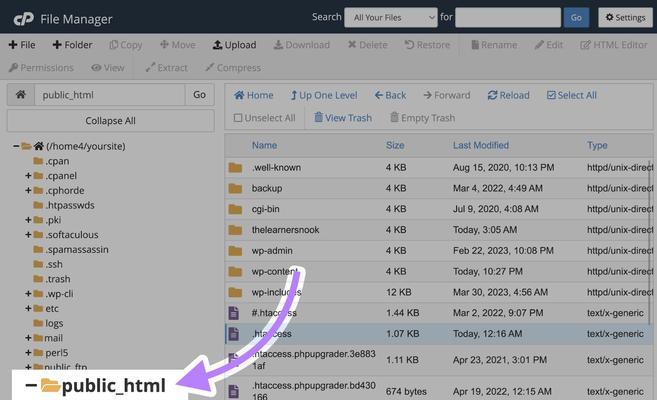The image size is (657, 400).
Task: Click the public_html path input field
Action: (x=110, y=95)
